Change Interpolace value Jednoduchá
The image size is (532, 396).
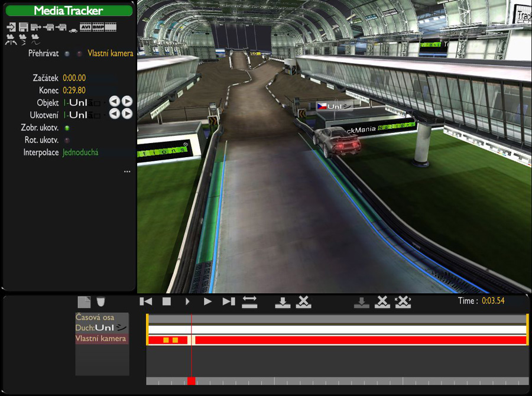[80, 152]
